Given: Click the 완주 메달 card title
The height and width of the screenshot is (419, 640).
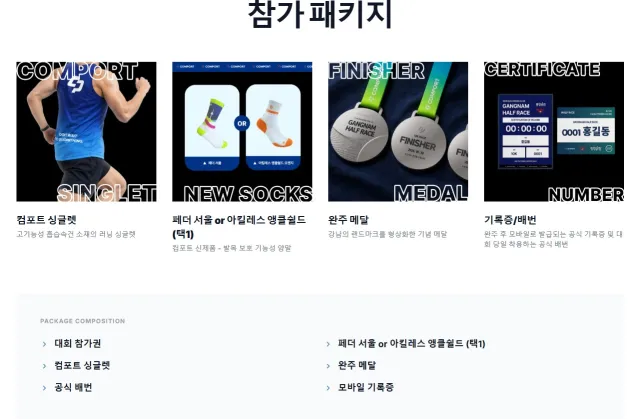Looking at the screenshot, I should pos(348,220).
